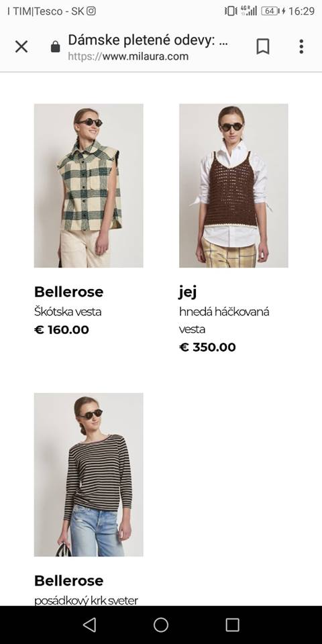Tap the € 350.00 price
This screenshot has width=322, height=644.
[207, 347]
